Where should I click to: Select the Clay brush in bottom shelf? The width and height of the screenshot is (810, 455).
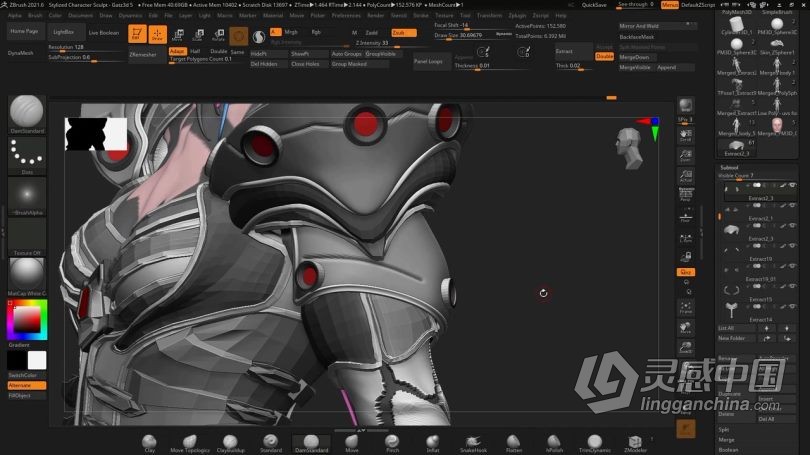pyautogui.click(x=150, y=443)
